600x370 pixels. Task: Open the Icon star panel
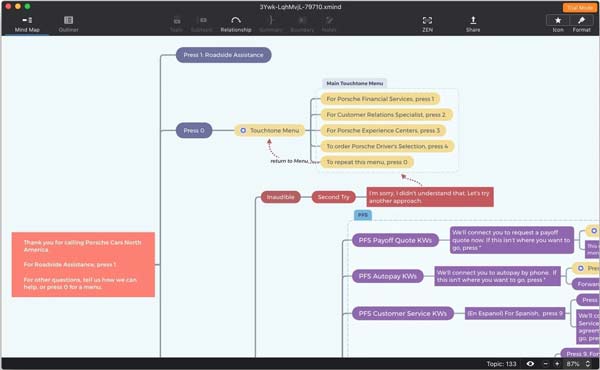pyautogui.click(x=558, y=20)
